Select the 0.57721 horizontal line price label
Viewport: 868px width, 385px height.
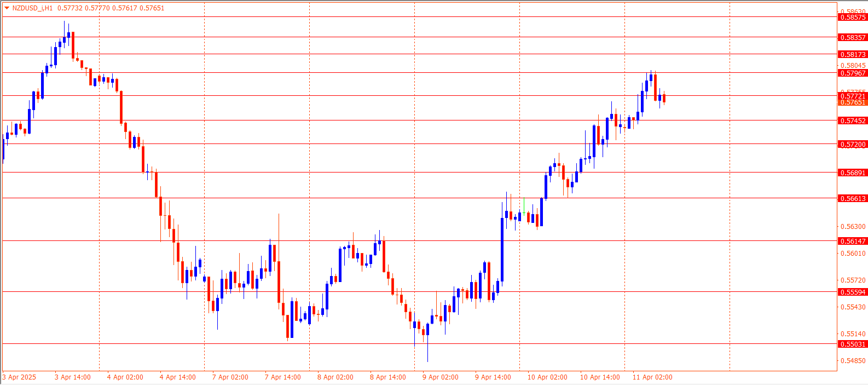coord(853,96)
